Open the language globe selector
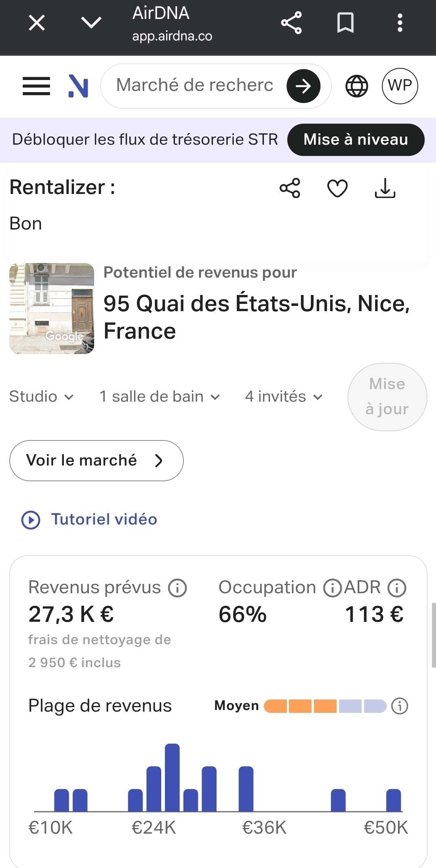Viewport: 436px width, 868px height. coord(356,86)
